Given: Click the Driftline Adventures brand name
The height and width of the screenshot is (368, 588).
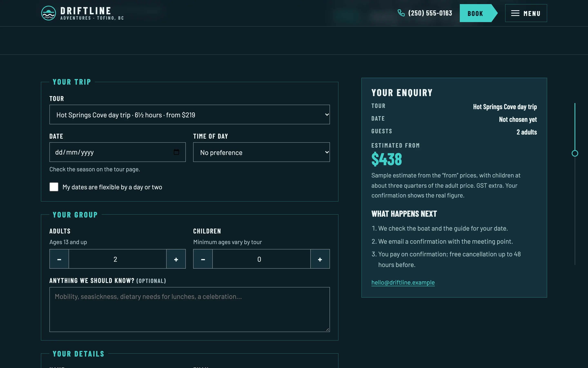Looking at the screenshot, I should (92, 13).
